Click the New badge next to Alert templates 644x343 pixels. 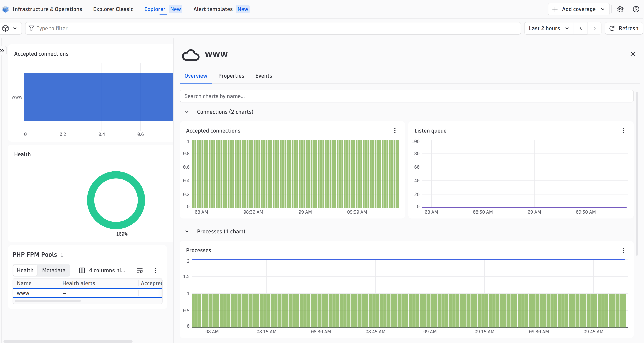click(x=243, y=9)
